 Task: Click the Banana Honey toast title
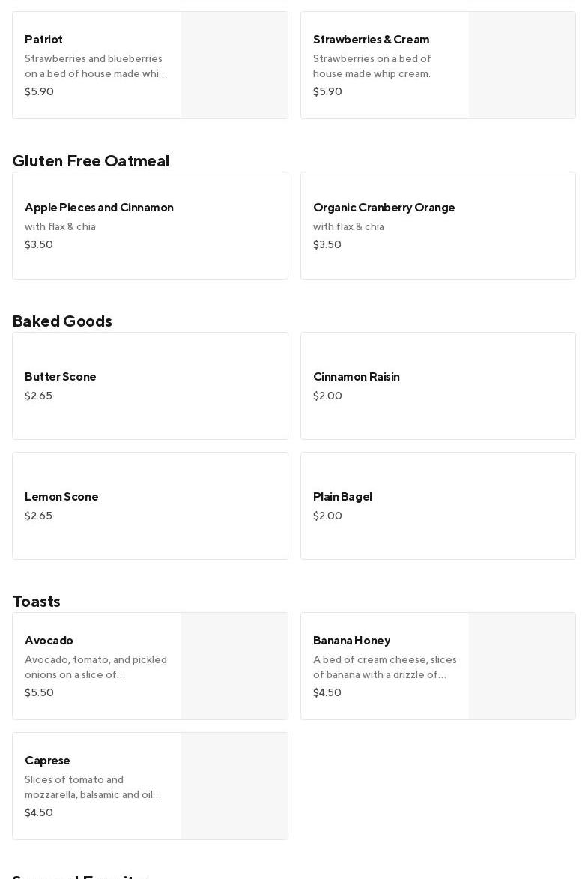[351, 641]
